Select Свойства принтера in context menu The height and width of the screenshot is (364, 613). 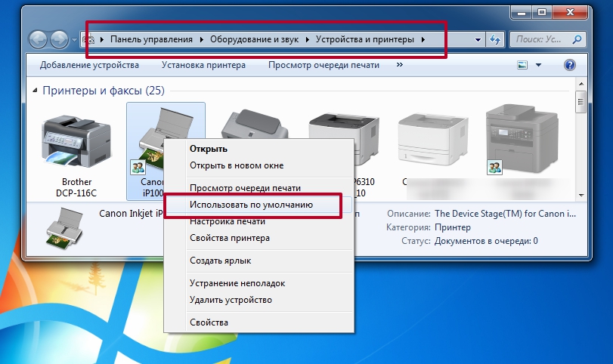230,238
